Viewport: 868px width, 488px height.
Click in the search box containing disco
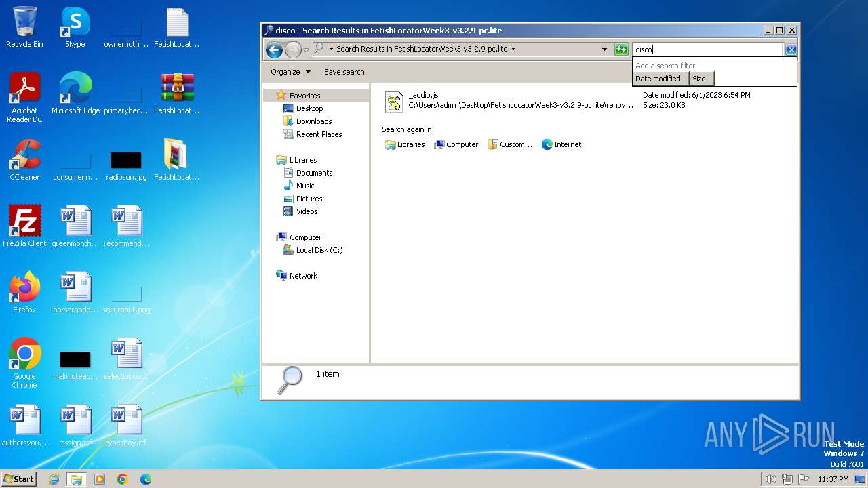pos(708,49)
